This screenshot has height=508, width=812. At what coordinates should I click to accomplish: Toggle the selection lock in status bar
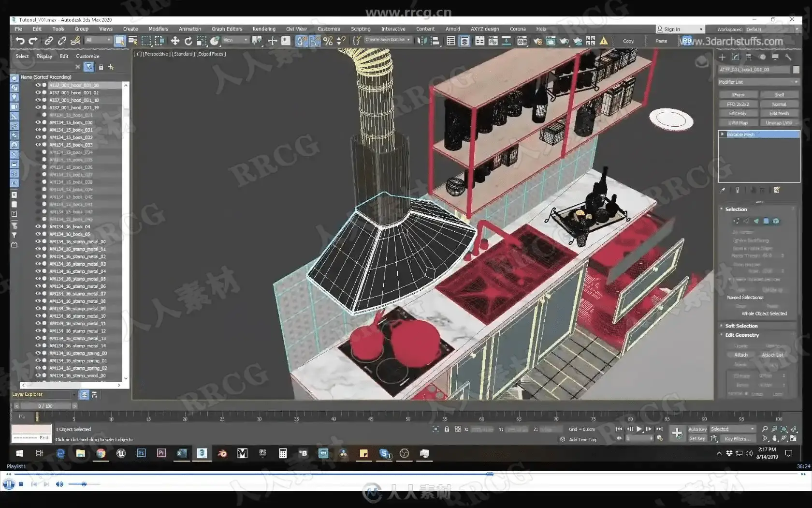pos(447,429)
